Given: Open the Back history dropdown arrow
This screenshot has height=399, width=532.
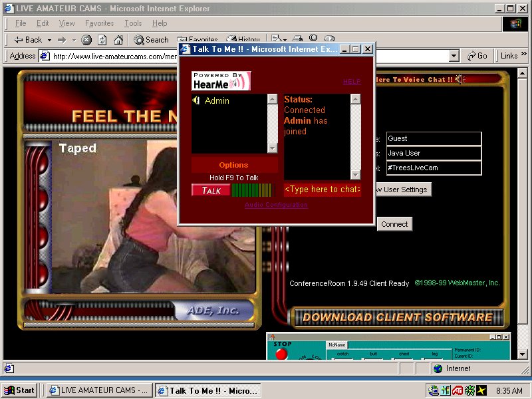Looking at the screenshot, I should [x=49, y=40].
